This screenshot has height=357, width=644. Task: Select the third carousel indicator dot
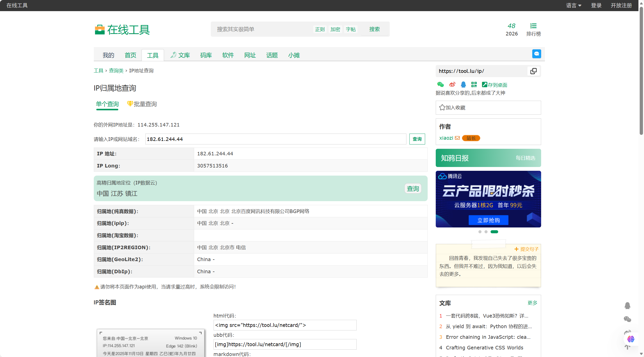pos(494,232)
